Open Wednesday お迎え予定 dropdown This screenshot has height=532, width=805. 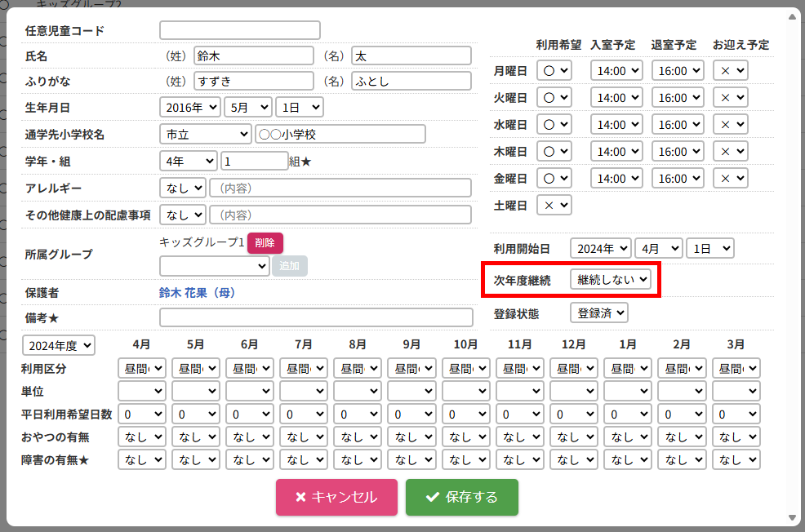(x=729, y=125)
